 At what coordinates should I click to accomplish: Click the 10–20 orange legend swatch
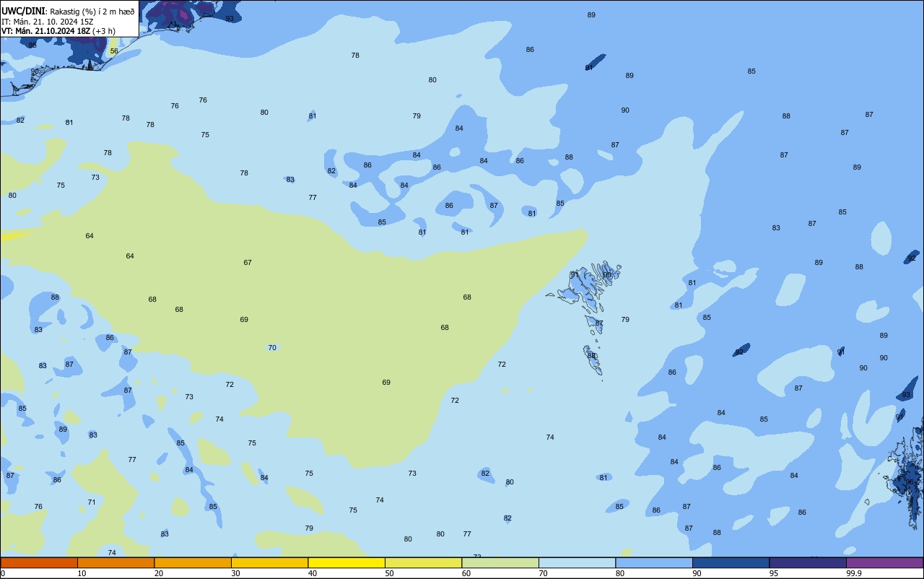click(115, 562)
